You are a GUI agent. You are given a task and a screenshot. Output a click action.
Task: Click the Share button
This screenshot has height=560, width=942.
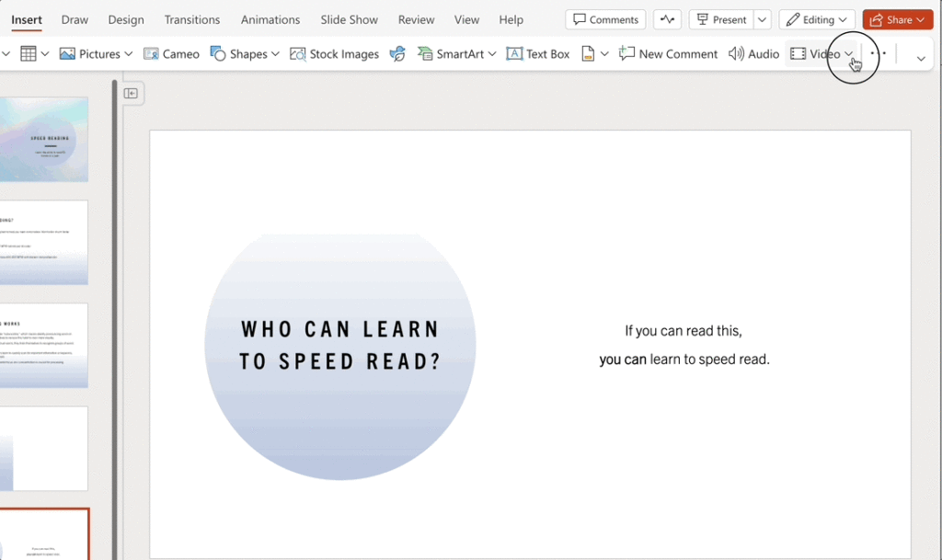(x=898, y=19)
